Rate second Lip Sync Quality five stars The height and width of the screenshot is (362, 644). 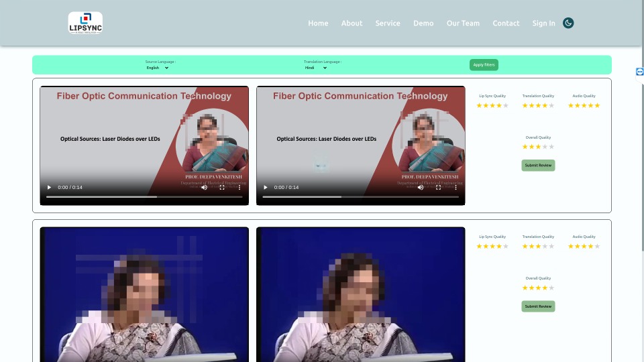pos(506,246)
